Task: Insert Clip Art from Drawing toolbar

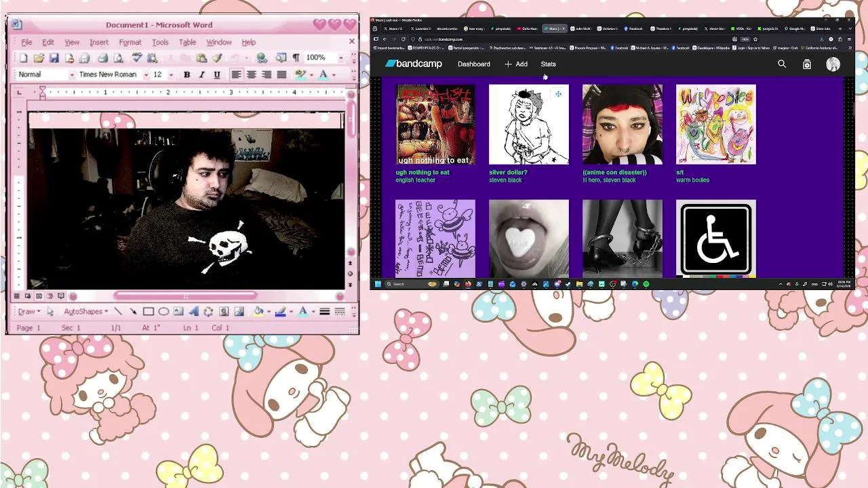Action: pos(224,312)
